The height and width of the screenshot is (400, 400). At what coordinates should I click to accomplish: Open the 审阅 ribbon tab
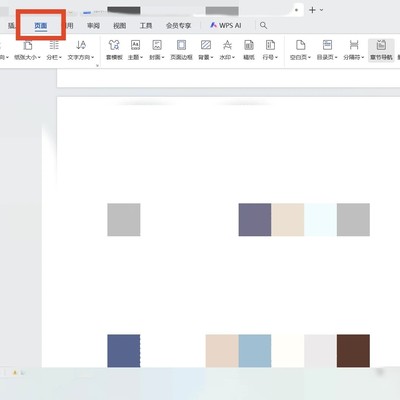coord(93,26)
